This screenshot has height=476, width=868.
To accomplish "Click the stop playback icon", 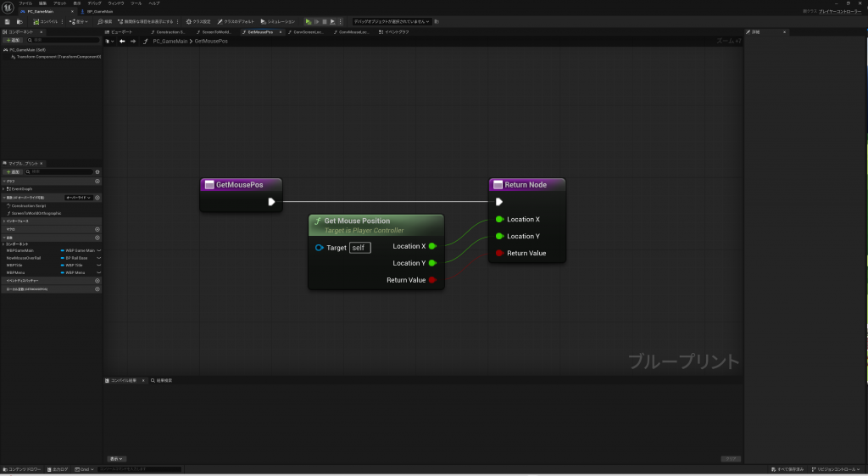I will 325,21.
